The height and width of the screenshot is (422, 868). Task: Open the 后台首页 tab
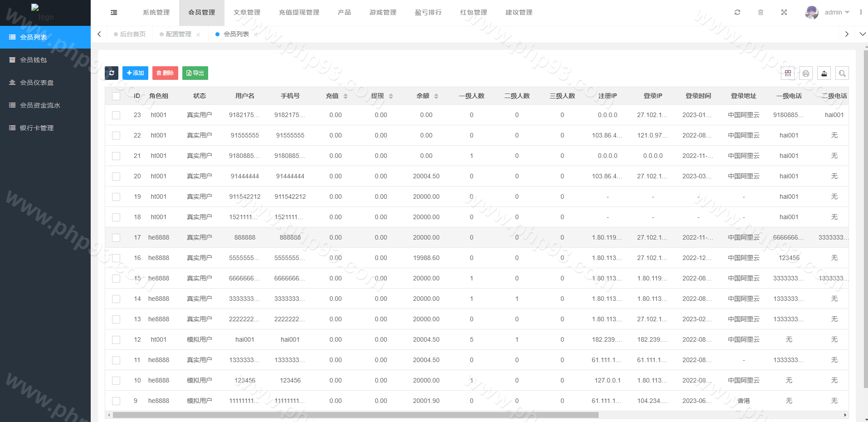[132, 34]
